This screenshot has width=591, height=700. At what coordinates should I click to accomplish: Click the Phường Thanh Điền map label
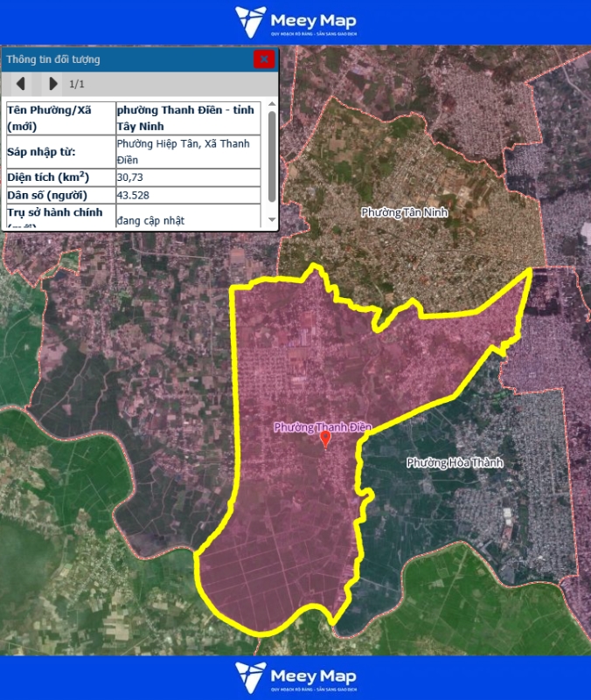(x=323, y=426)
